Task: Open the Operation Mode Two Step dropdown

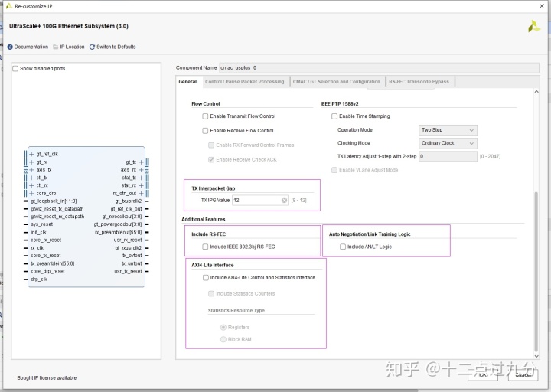Action: point(448,130)
